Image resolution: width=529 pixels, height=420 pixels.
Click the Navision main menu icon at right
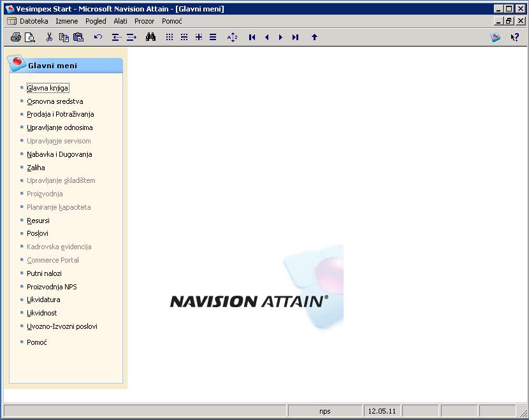(x=495, y=37)
